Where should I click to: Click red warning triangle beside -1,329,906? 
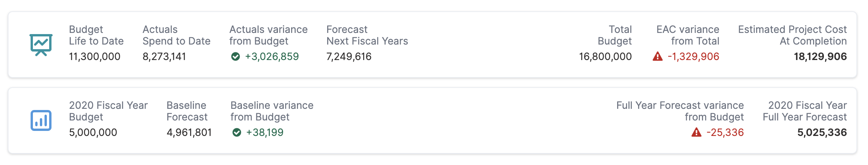[x=657, y=57]
